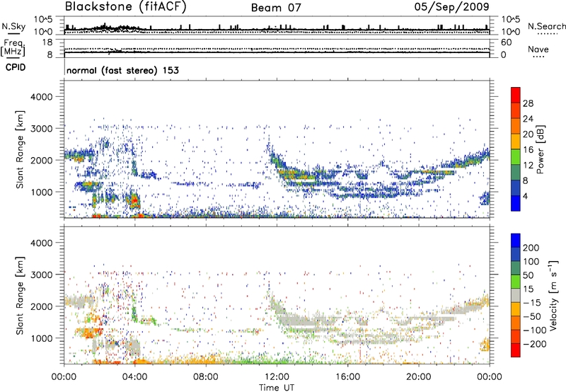Click the 4000 tick of the velocity panel
This screenshot has height=392, width=566.
tap(42, 243)
